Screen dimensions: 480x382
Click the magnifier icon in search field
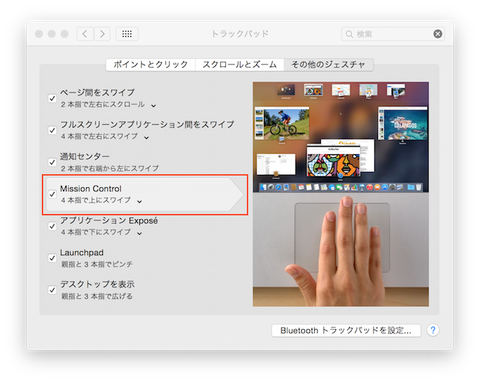coord(349,34)
